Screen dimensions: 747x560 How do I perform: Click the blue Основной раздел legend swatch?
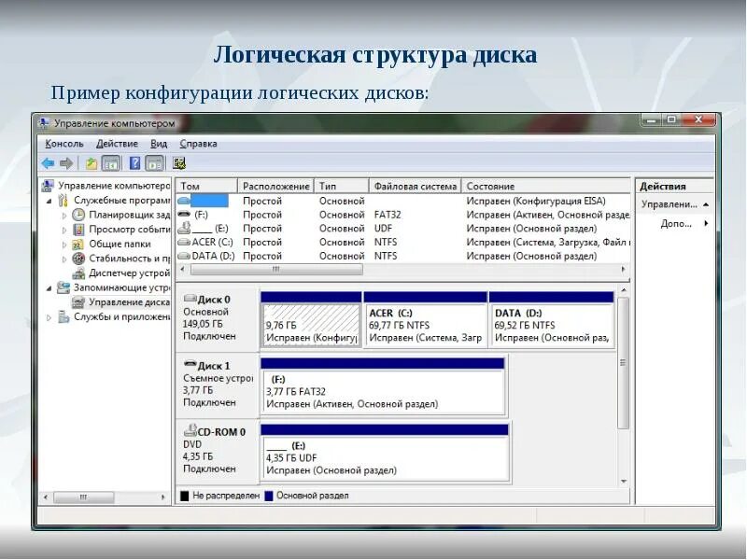[269, 496]
